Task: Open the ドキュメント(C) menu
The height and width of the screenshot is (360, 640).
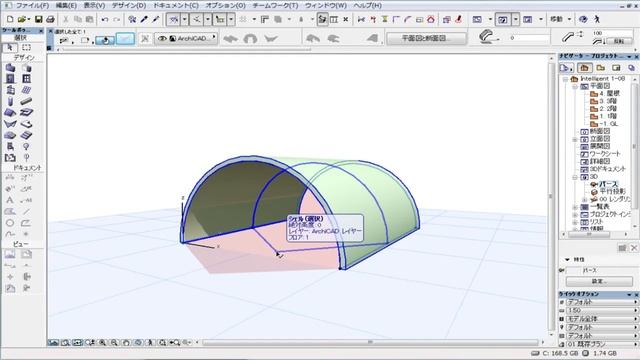Action: (x=176, y=6)
